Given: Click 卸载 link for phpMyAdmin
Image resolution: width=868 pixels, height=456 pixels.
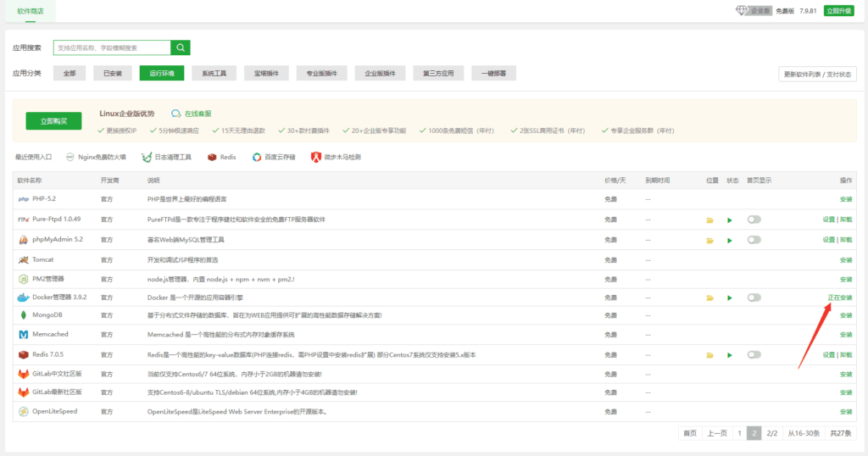Looking at the screenshot, I should pos(846,240).
